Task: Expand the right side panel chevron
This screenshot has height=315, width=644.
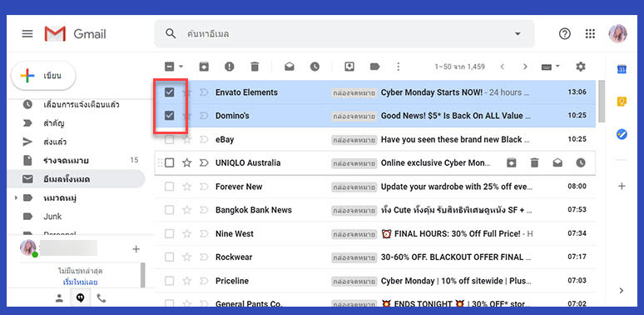Action: (622, 290)
